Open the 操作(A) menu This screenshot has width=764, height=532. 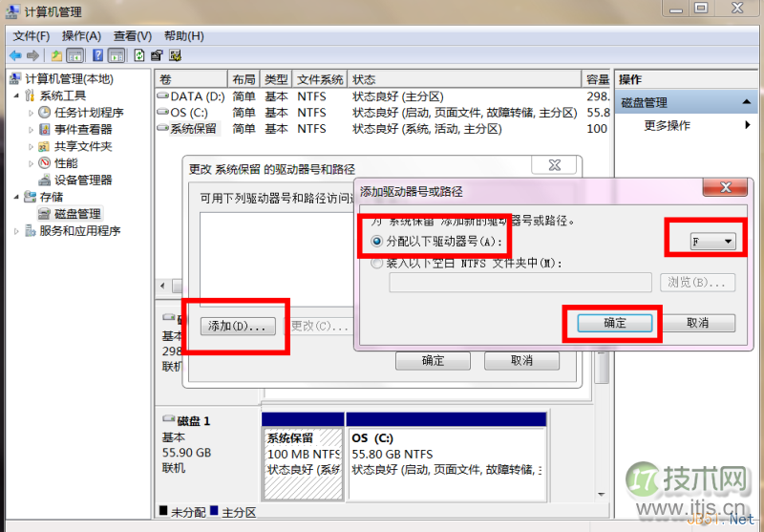pos(81,36)
